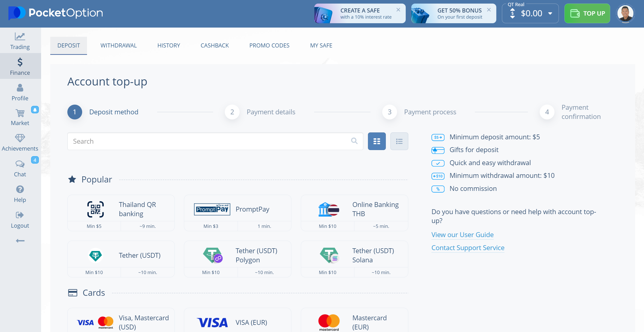Focus the payment method Search field
Viewport: 644px width, 332px height.
215,141
